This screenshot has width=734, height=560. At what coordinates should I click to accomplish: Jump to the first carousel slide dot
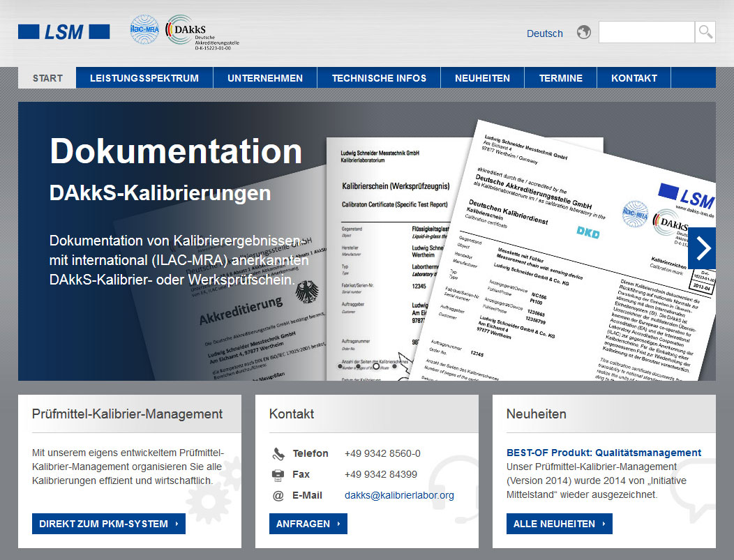tap(340, 366)
